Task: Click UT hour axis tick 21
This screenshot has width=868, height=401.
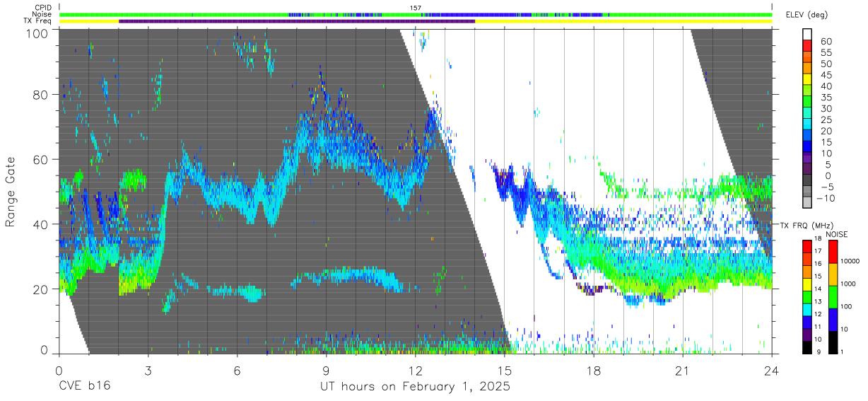Action: [683, 371]
